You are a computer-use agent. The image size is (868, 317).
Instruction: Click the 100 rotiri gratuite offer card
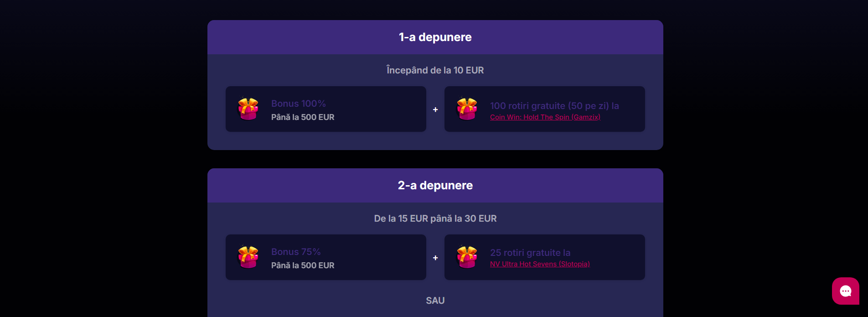(x=544, y=109)
